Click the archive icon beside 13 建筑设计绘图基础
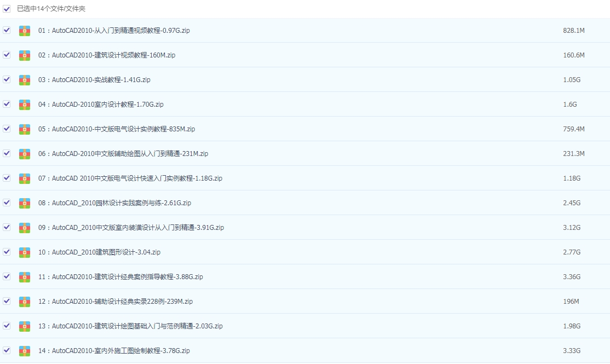 (x=25, y=326)
